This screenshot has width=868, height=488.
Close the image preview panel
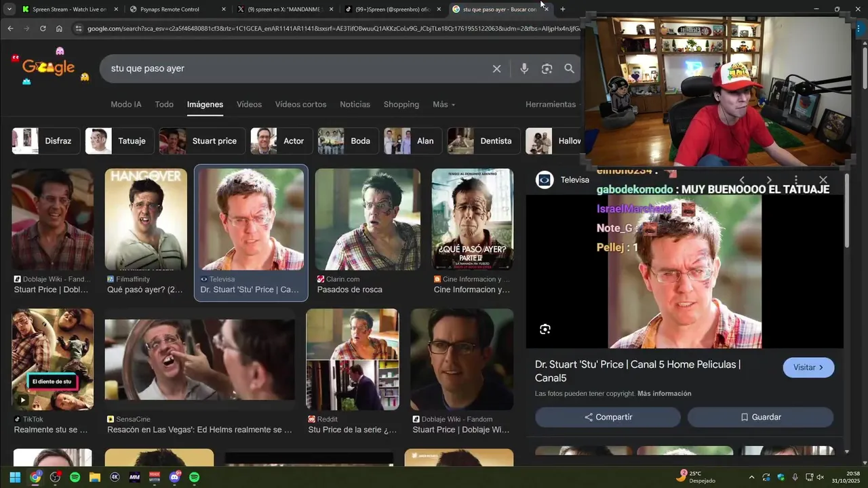(823, 180)
